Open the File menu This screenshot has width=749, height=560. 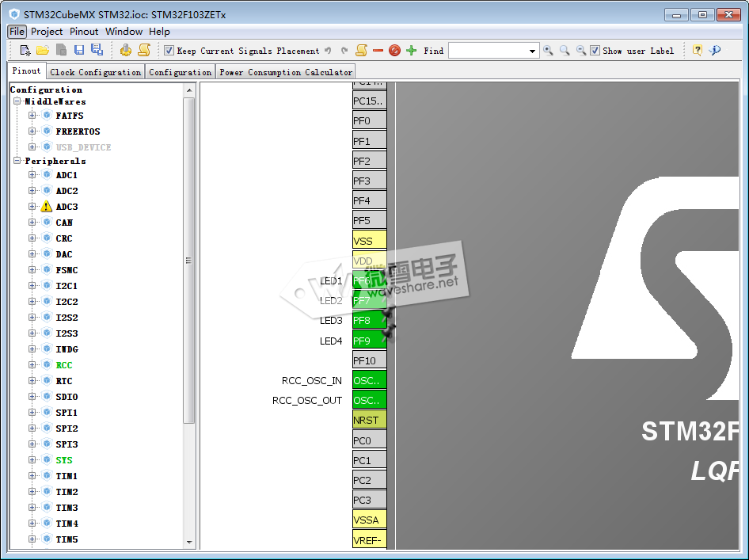click(x=17, y=32)
